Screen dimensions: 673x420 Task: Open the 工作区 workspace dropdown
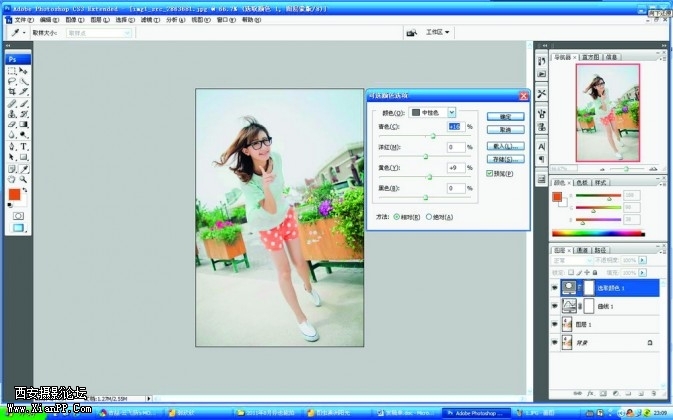click(437, 32)
